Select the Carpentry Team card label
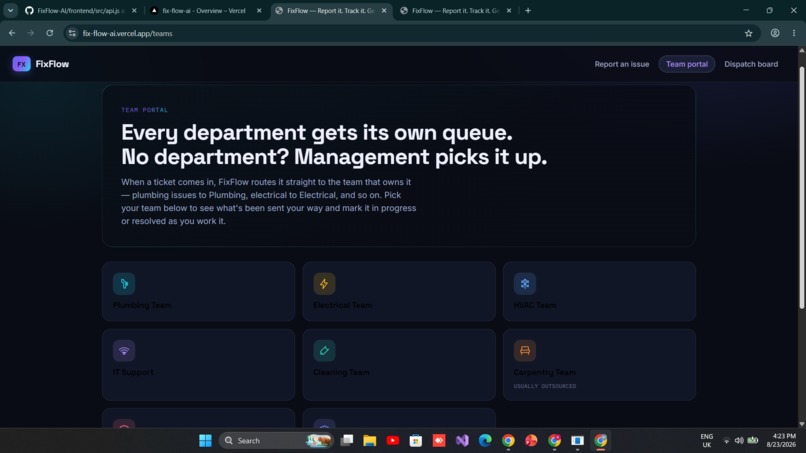806x453 pixels. pyautogui.click(x=544, y=372)
